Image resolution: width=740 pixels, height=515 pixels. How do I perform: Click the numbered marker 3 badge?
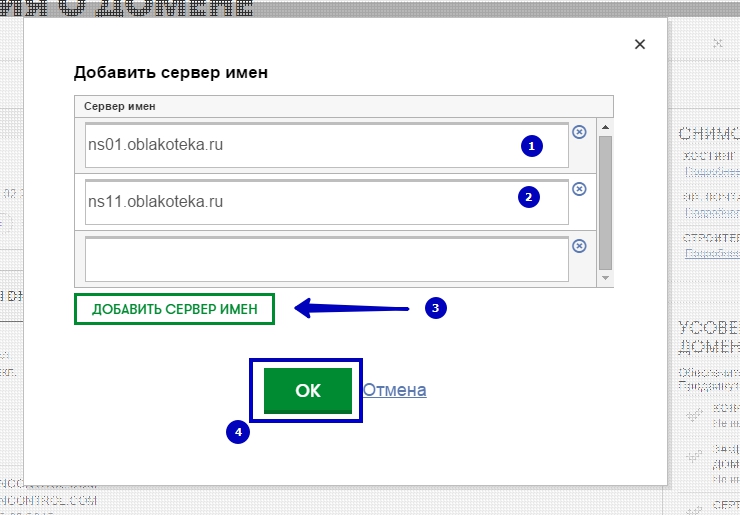[x=434, y=308]
